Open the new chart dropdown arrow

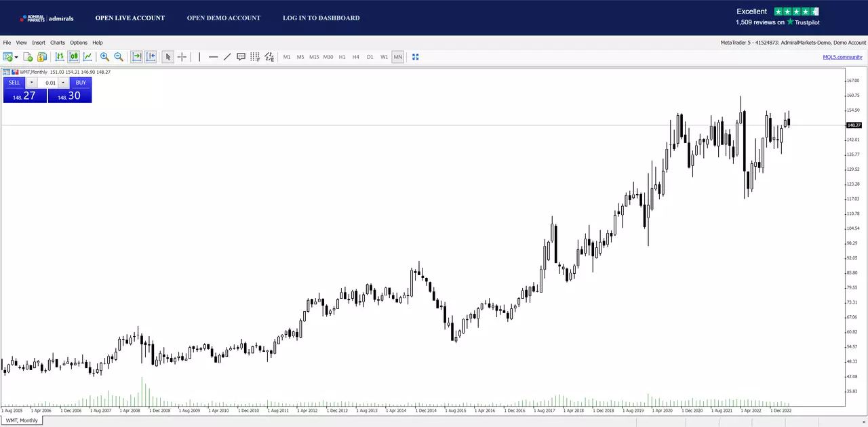click(x=16, y=57)
